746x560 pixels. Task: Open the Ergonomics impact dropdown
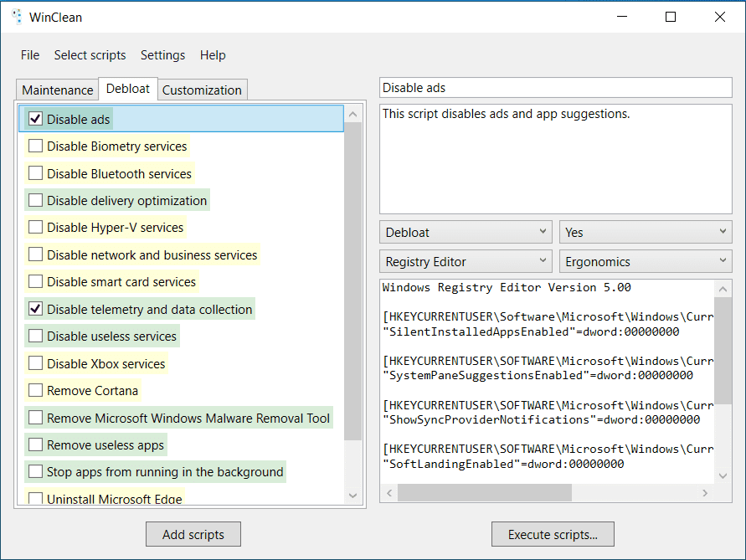(x=646, y=261)
